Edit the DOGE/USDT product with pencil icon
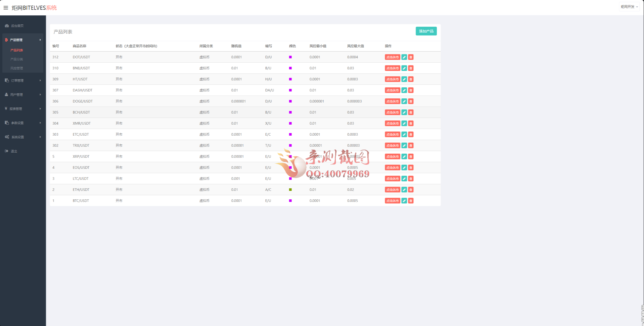The height and width of the screenshot is (326, 644). pyautogui.click(x=404, y=101)
